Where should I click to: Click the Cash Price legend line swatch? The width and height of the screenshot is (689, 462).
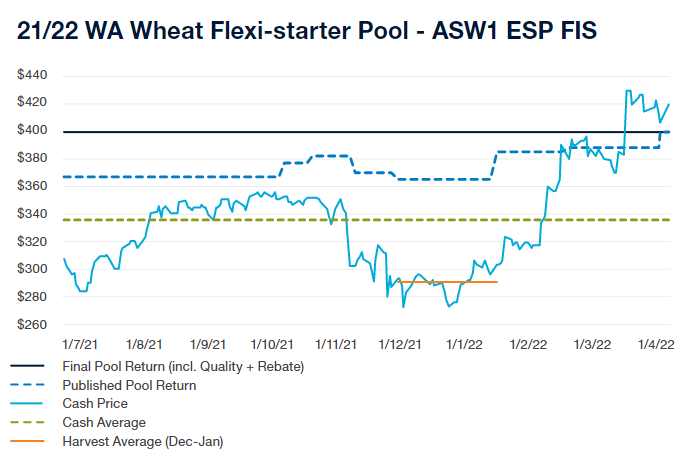(30, 403)
